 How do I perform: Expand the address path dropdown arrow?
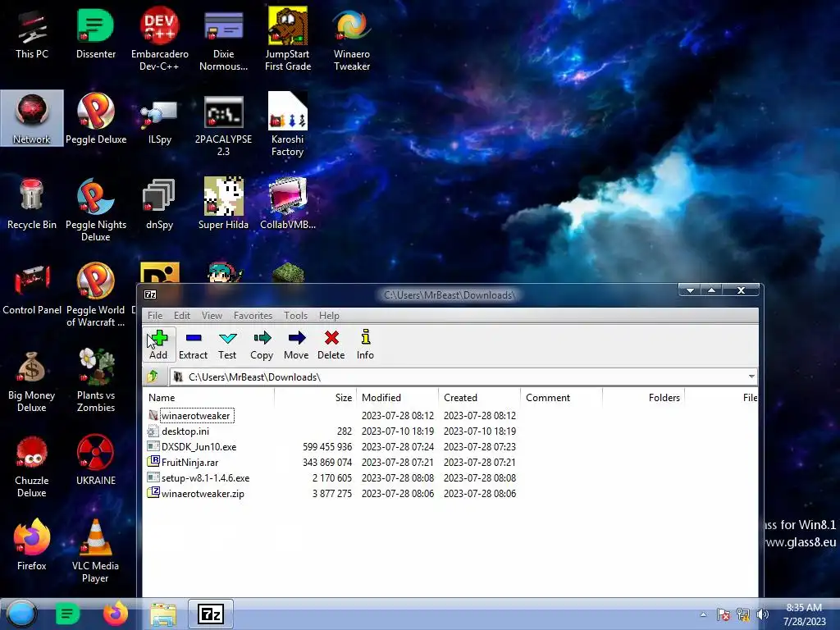point(751,377)
